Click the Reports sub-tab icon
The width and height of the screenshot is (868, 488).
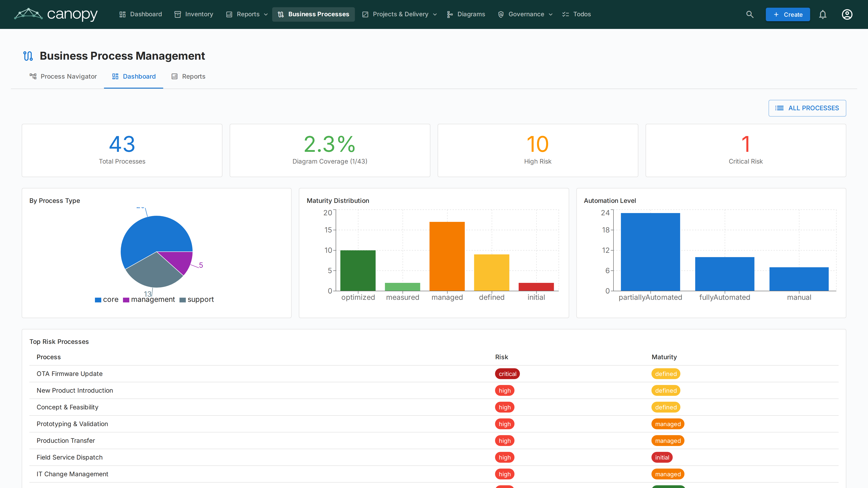175,76
